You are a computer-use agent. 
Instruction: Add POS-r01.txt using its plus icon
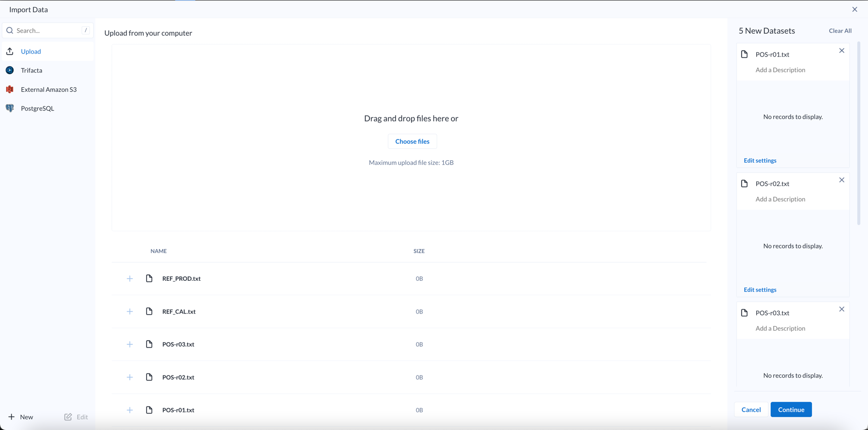(x=130, y=410)
